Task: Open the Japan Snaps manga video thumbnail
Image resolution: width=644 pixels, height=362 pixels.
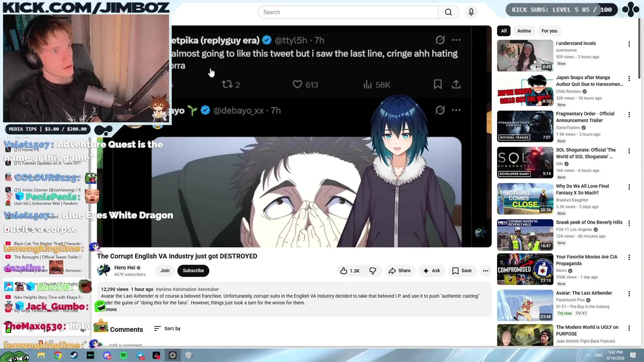Action: pos(525,90)
